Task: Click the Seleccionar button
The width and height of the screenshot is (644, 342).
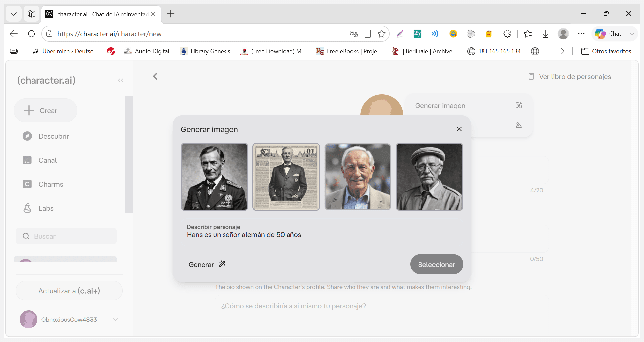Action: click(436, 264)
